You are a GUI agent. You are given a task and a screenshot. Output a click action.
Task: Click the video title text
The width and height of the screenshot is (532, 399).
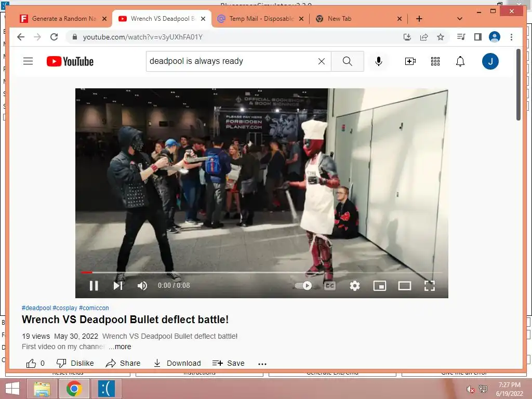[x=125, y=320]
